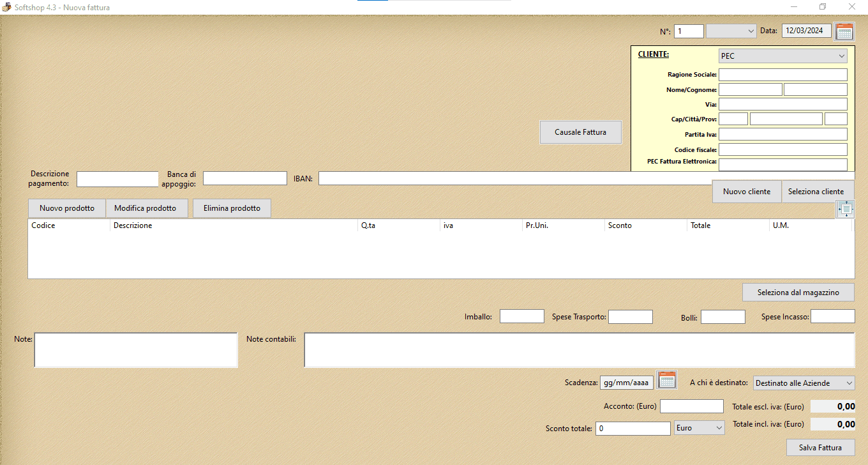Viewport: 868px width, 465px height.
Task: Click into the Note contabili text area
Action: point(579,350)
